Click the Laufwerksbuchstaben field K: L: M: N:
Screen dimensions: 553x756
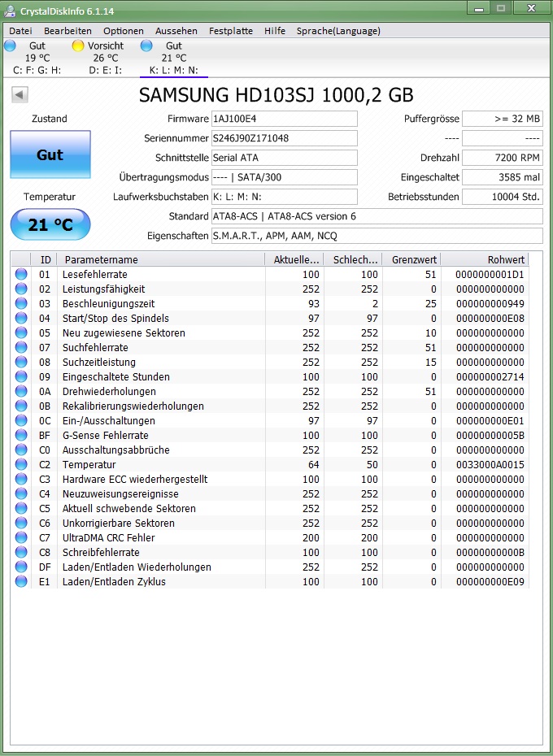(284, 197)
